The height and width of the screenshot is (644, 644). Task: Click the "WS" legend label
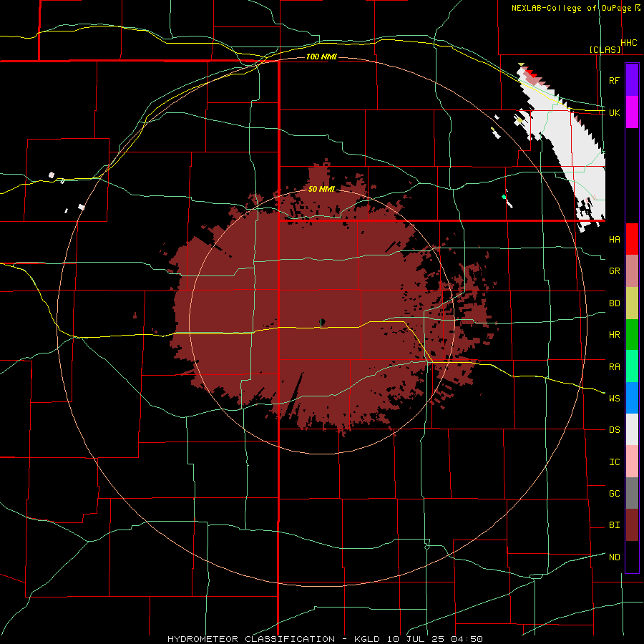click(x=614, y=398)
